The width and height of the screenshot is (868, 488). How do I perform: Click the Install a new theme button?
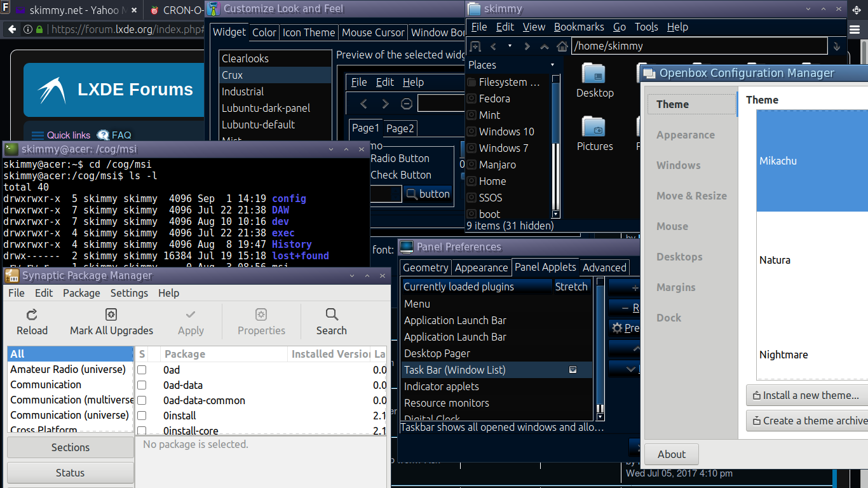(x=807, y=395)
